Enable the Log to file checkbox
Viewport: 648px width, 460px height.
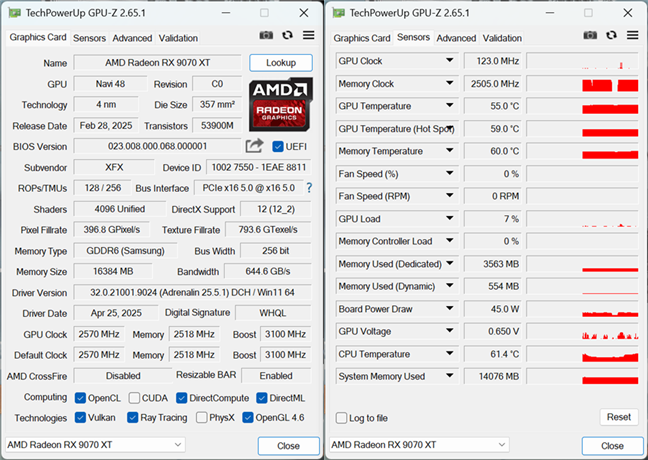coord(341,418)
